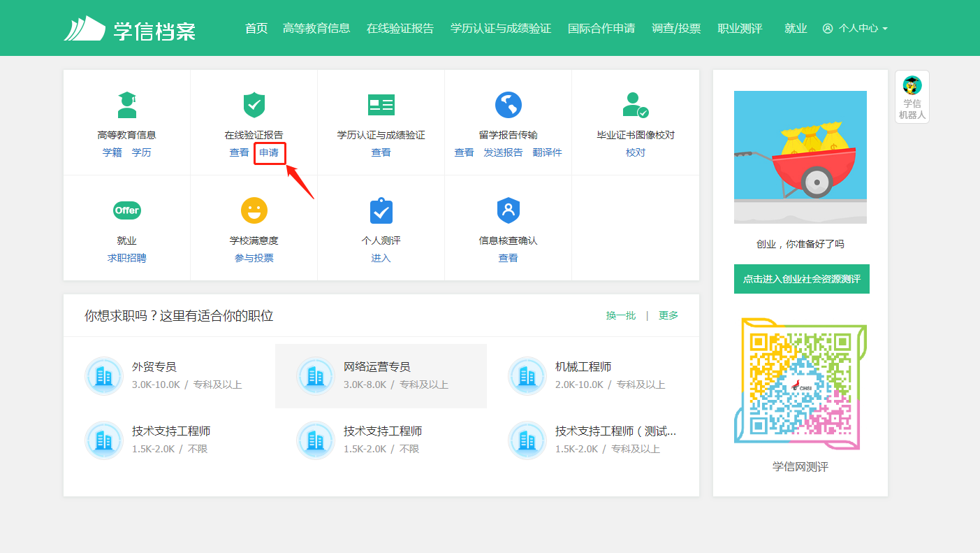The height and width of the screenshot is (553, 980).
Task: Click the person-check icon above 毕业证书图像校对
Action: [x=635, y=105]
